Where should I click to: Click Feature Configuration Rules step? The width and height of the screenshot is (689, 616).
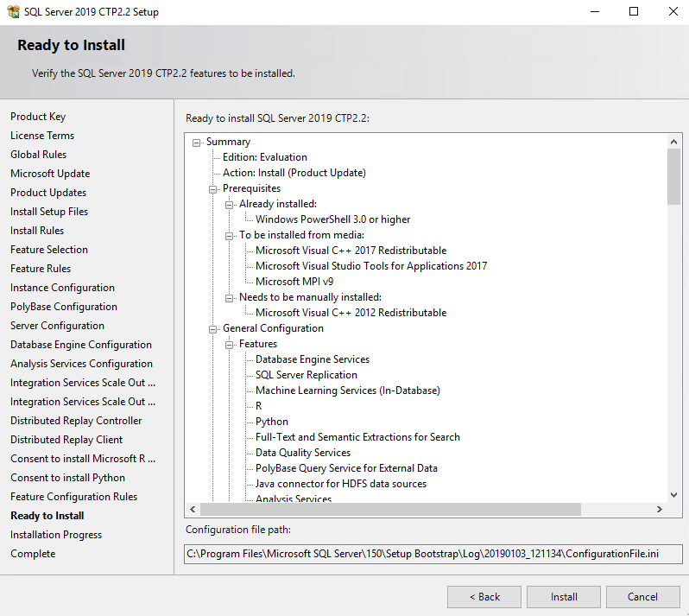click(x=74, y=497)
